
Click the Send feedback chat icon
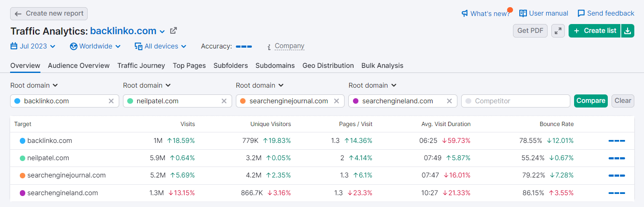pos(581,13)
